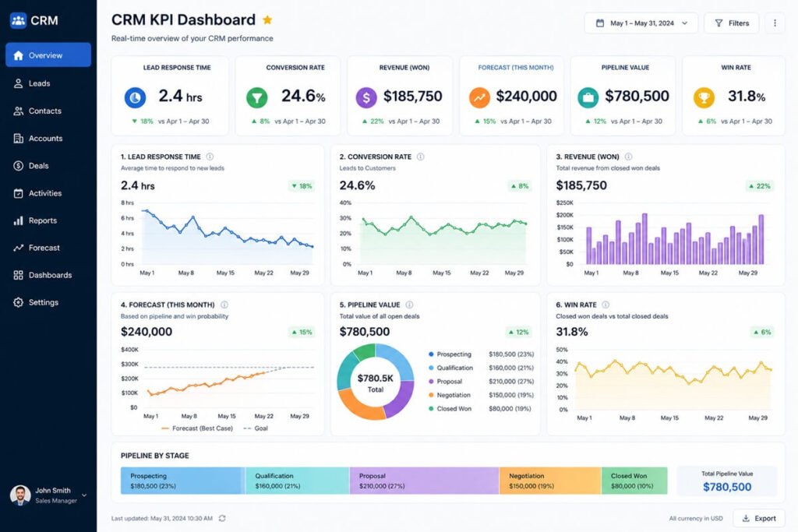Select the Qualification segment in Pipeline by Stage bar

[297, 481]
